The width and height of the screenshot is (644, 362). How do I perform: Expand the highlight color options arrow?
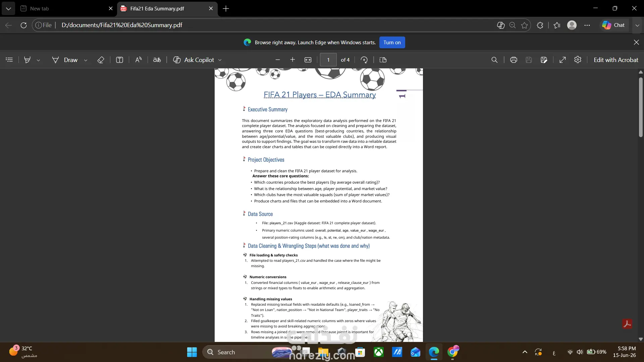point(38,60)
